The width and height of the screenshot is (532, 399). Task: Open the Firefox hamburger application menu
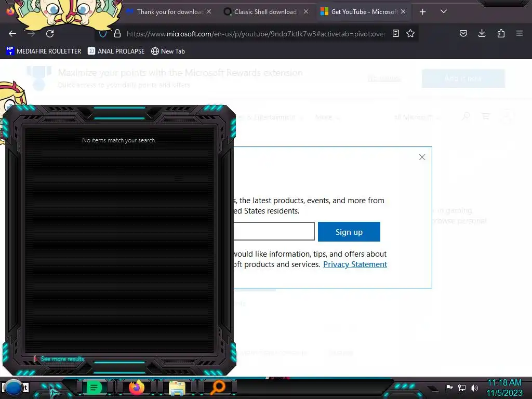pyautogui.click(x=520, y=33)
